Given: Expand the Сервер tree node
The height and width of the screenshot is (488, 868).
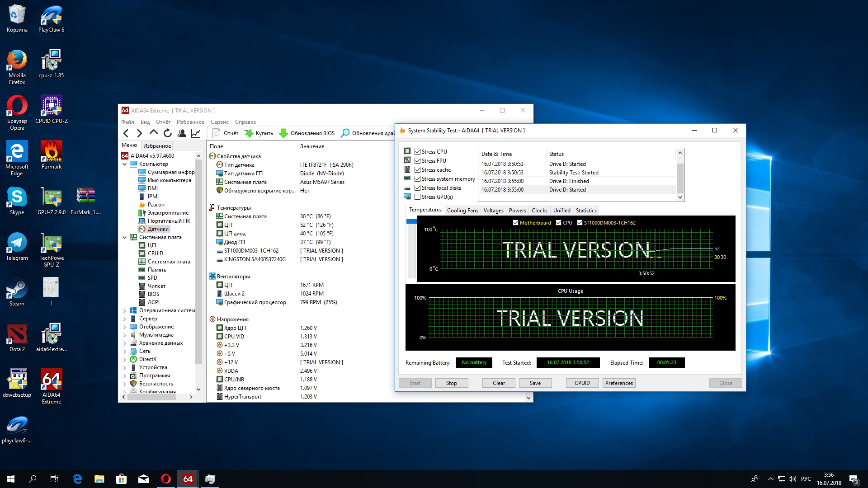Looking at the screenshot, I should 125,319.
